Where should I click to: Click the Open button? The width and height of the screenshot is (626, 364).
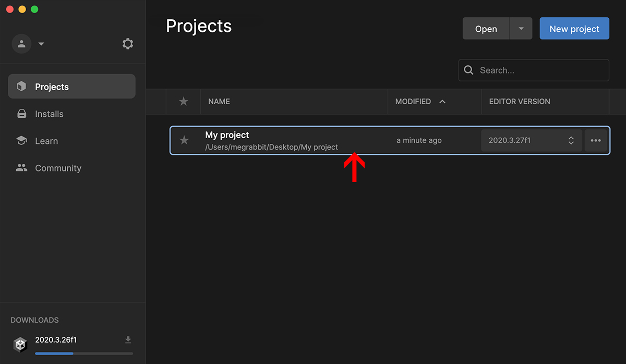[x=486, y=29]
